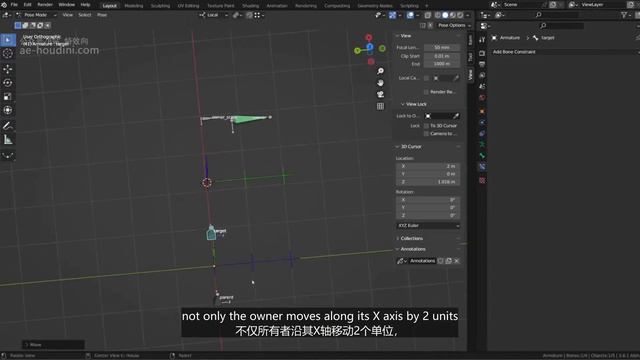Choose the Transform tool

8,110
